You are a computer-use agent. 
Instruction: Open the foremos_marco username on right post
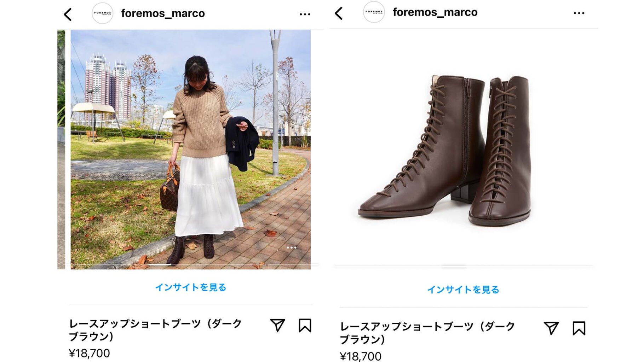tap(435, 12)
